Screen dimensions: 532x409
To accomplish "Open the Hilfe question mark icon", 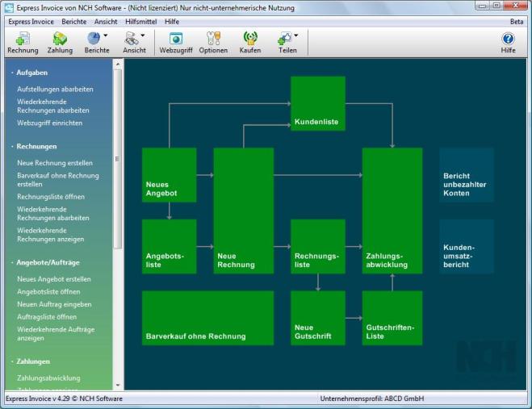I will pyautogui.click(x=508, y=39).
